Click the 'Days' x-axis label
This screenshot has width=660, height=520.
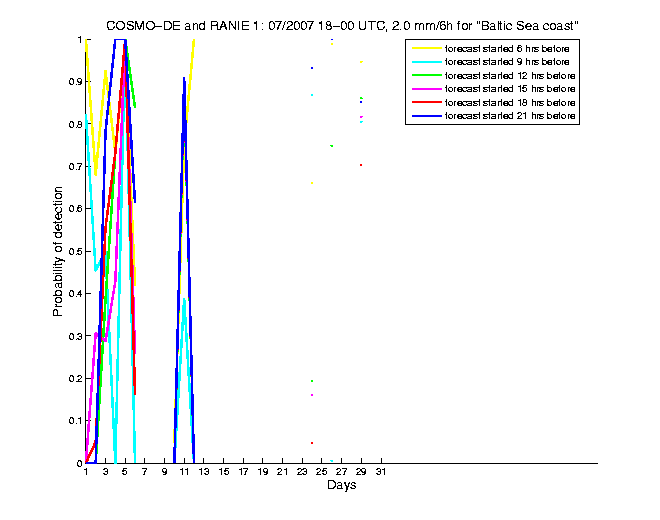341,487
